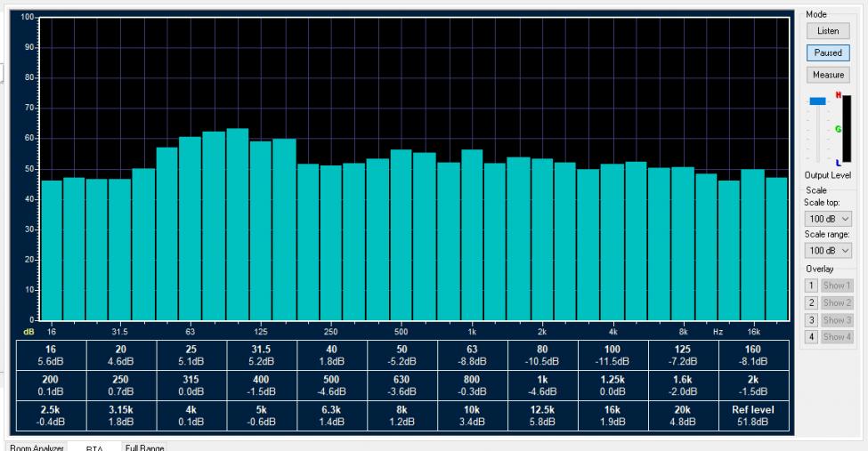Click overlay number 2 button
The width and height of the screenshot is (868, 451).
coord(811,302)
